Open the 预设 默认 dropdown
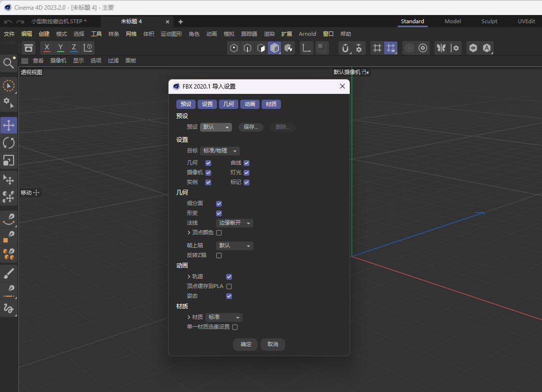The width and height of the screenshot is (542, 392). (x=216, y=127)
